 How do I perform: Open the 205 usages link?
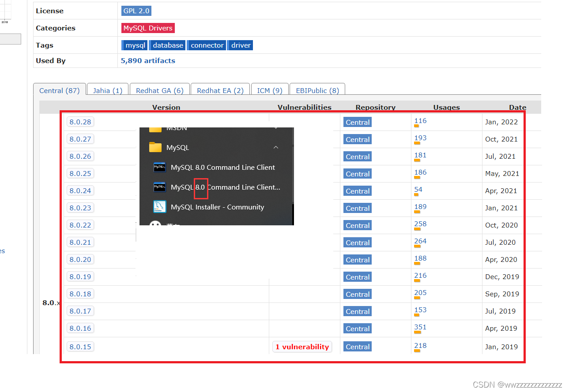[420, 293]
